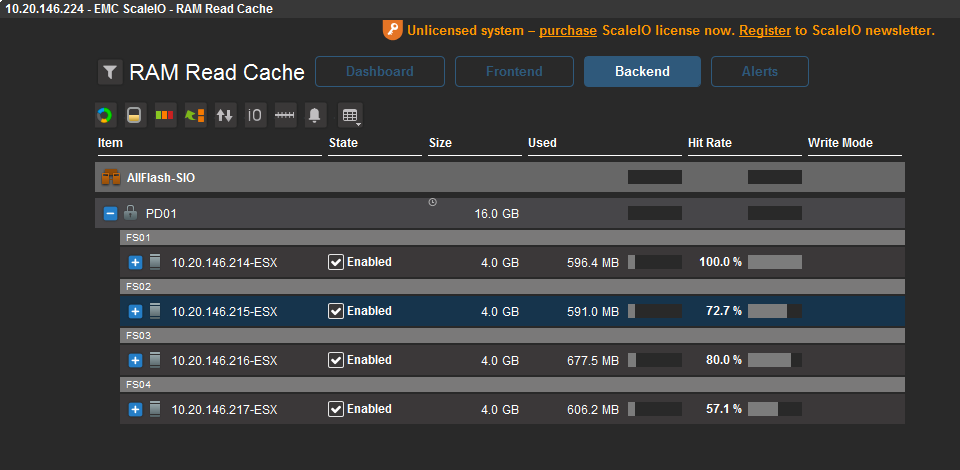Open the filter funnel icon
This screenshot has height=470, width=960.
tap(110, 72)
